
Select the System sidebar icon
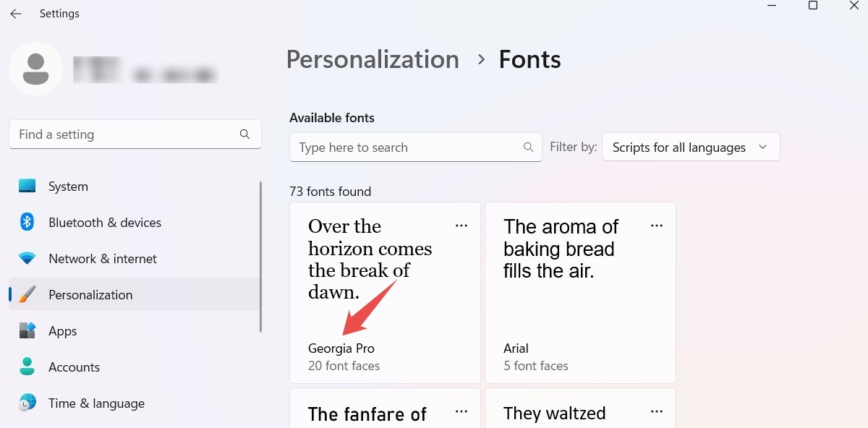27,186
